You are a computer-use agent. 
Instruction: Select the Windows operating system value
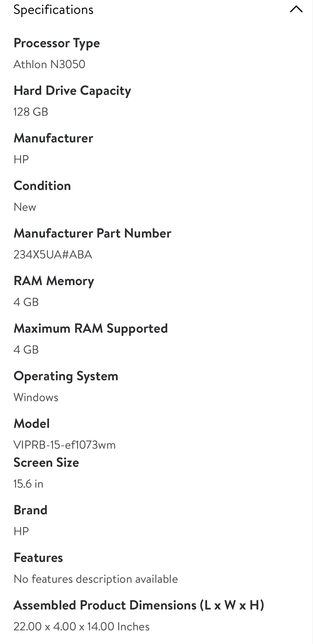36,398
